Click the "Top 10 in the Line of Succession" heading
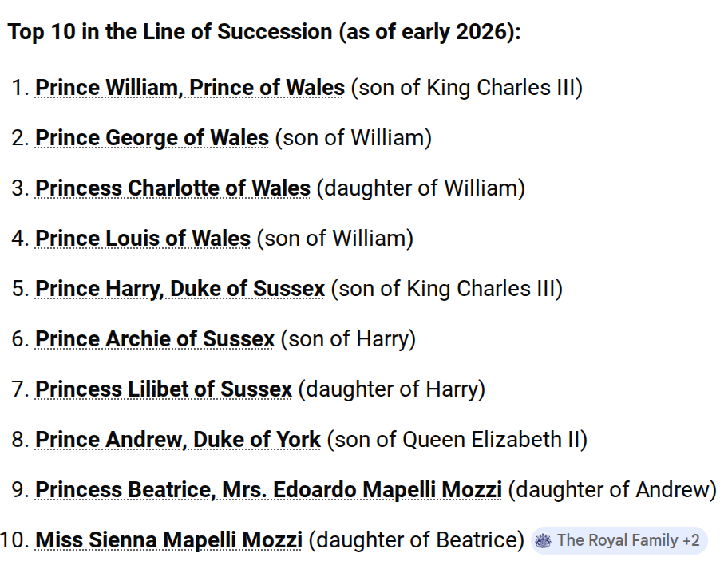Screen dimensions: 728x573 pyautogui.click(x=264, y=33)
